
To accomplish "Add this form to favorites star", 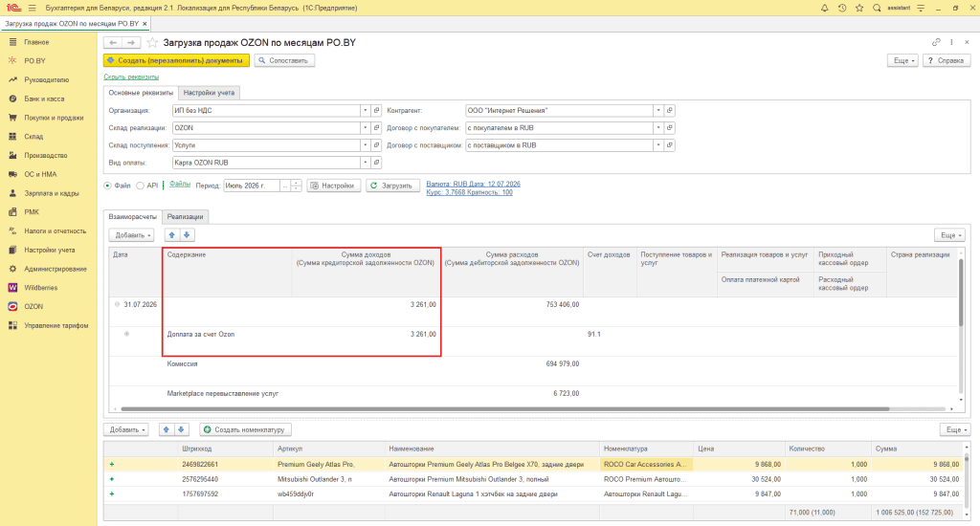I will pos(152,42).
